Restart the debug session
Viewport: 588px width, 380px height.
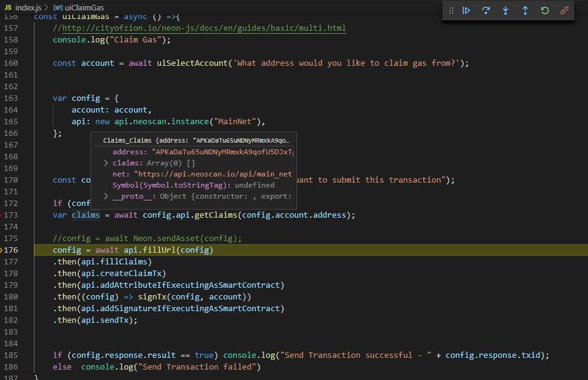click(545, 10)
